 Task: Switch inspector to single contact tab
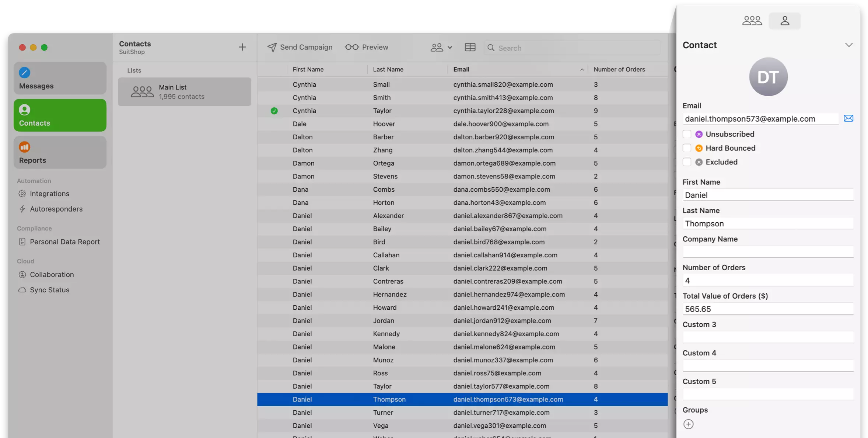pyautogui.click(x=785, y=20)
